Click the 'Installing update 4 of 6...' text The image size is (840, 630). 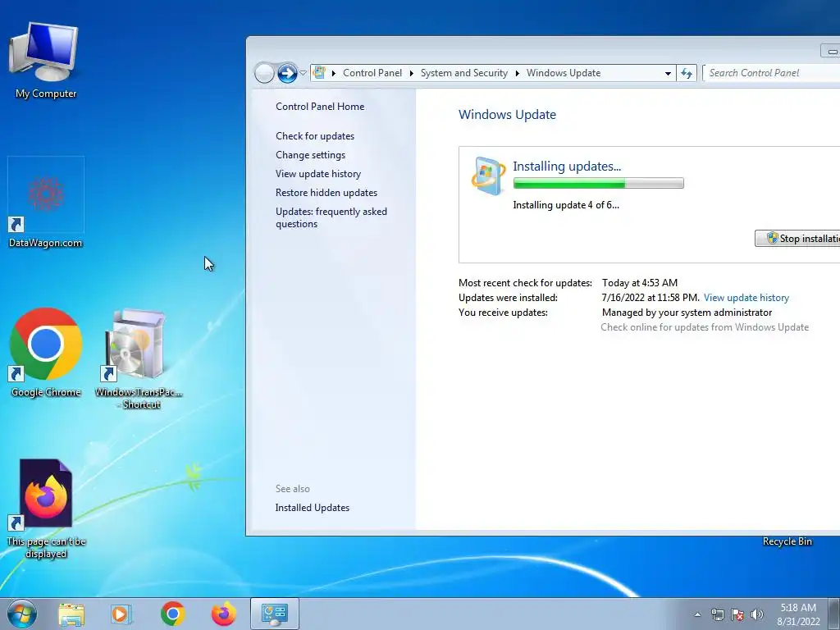point(566,204)
